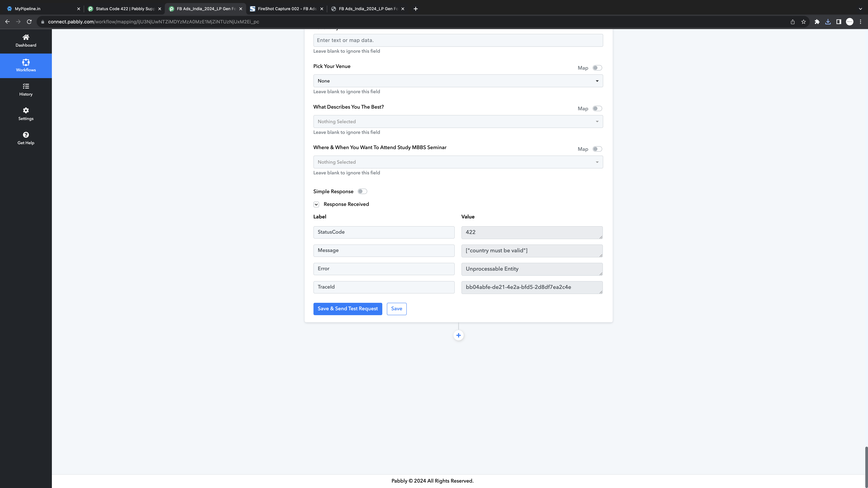
Task: Toggle Map switch for What Describes You
Action: click(597, 108)
